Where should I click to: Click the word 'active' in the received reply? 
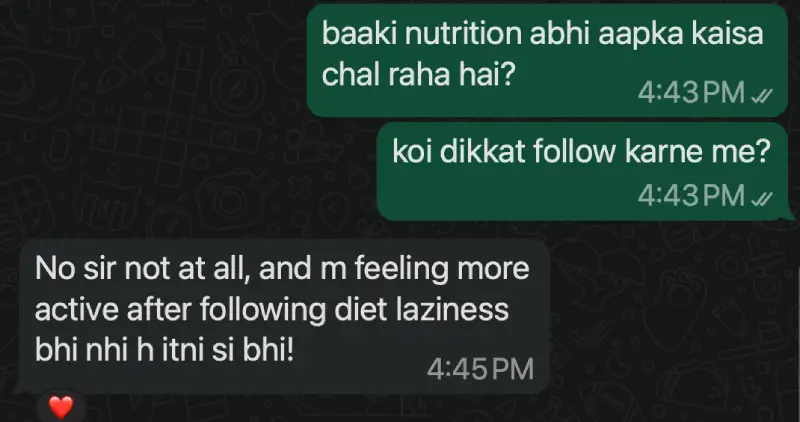78,309
